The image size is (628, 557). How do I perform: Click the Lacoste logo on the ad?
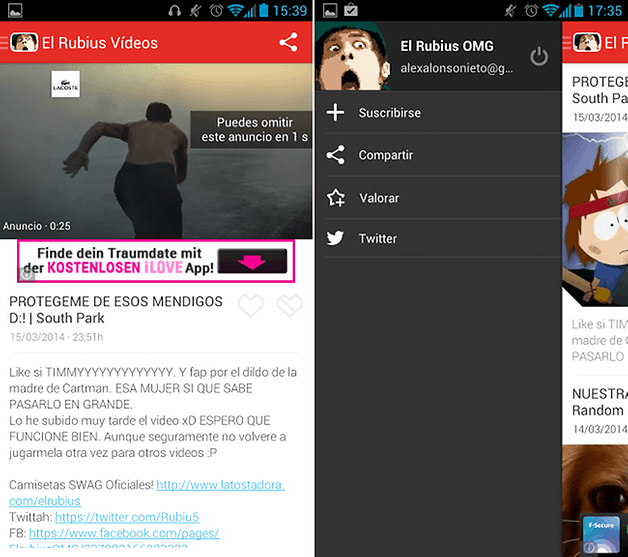pos(65,84)
